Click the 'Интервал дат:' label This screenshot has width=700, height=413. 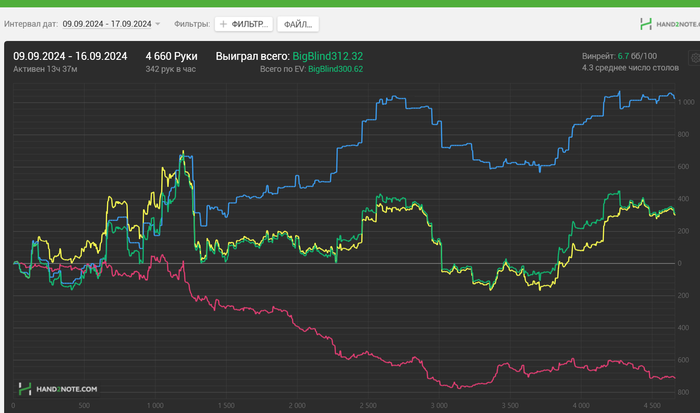coord(31,24)
